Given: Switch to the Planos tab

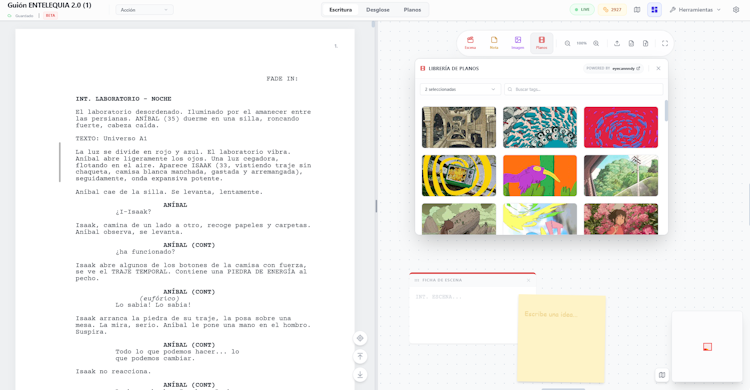Looking at the screenshot, I should tap(412, 10).
